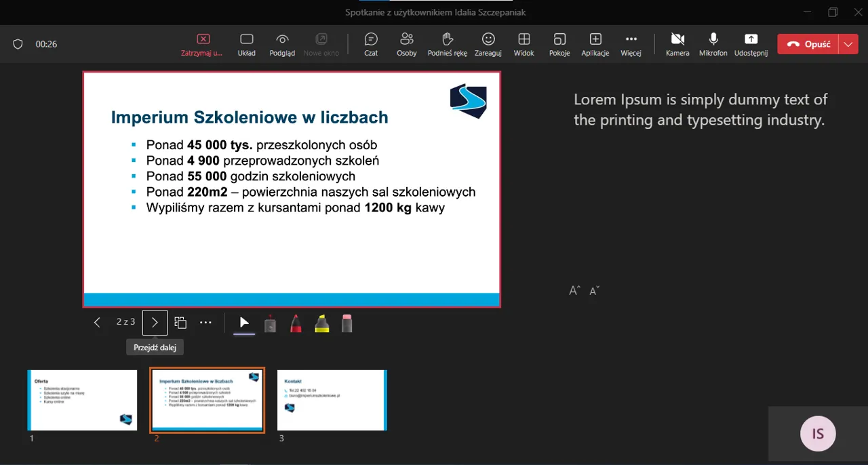Pick the yellow highlighter pen
The width and height of the screenshot is (868, 465).
321,323
